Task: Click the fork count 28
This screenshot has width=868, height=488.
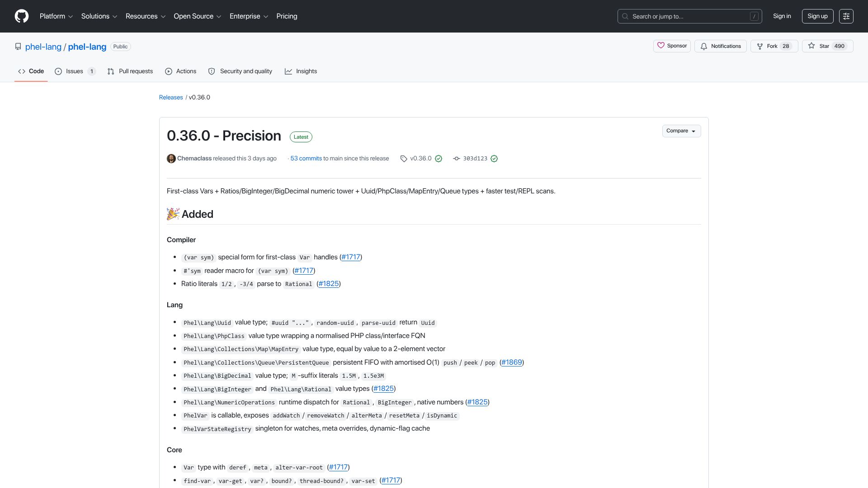Action: coord(786,46)
